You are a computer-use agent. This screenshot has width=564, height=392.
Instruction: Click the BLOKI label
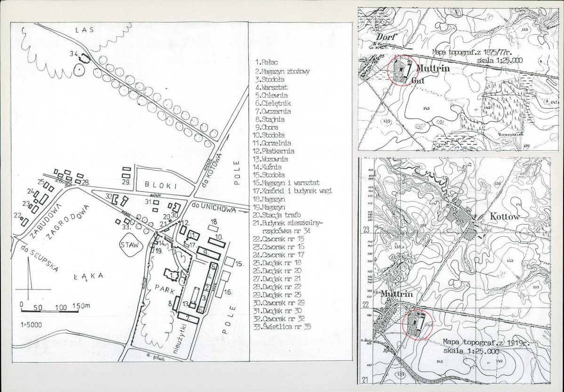click(x=161, y=185)
